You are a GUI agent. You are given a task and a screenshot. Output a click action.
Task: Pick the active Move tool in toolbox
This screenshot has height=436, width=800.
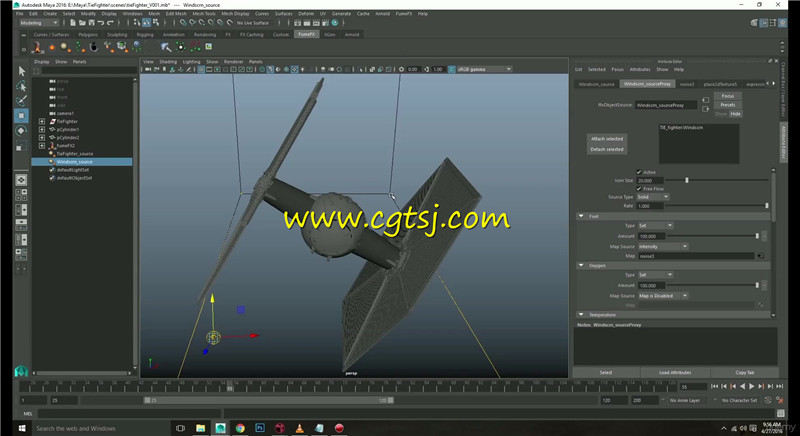[21, 116]
